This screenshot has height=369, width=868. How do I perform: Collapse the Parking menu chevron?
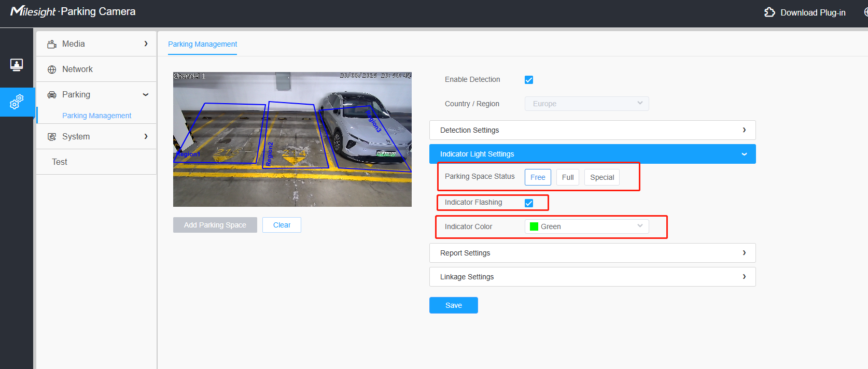146,95
